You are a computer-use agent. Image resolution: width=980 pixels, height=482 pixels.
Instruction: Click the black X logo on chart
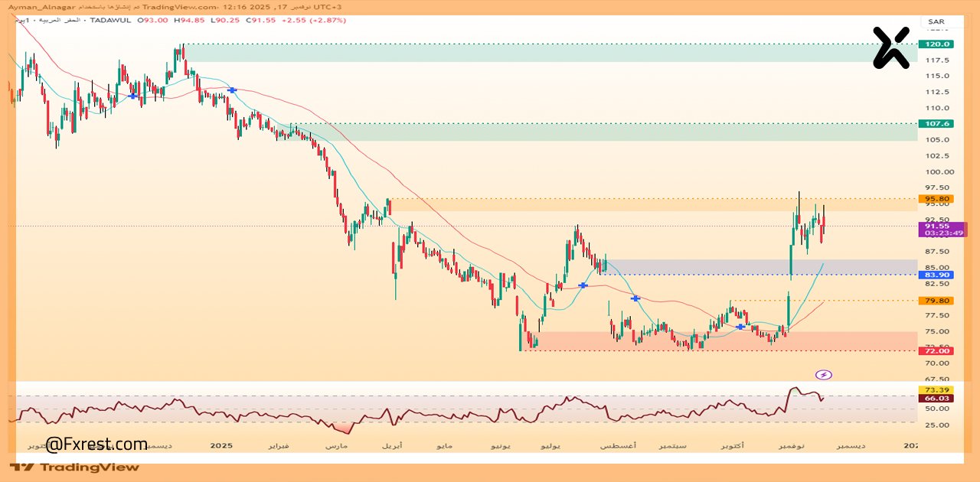[890, 47]
